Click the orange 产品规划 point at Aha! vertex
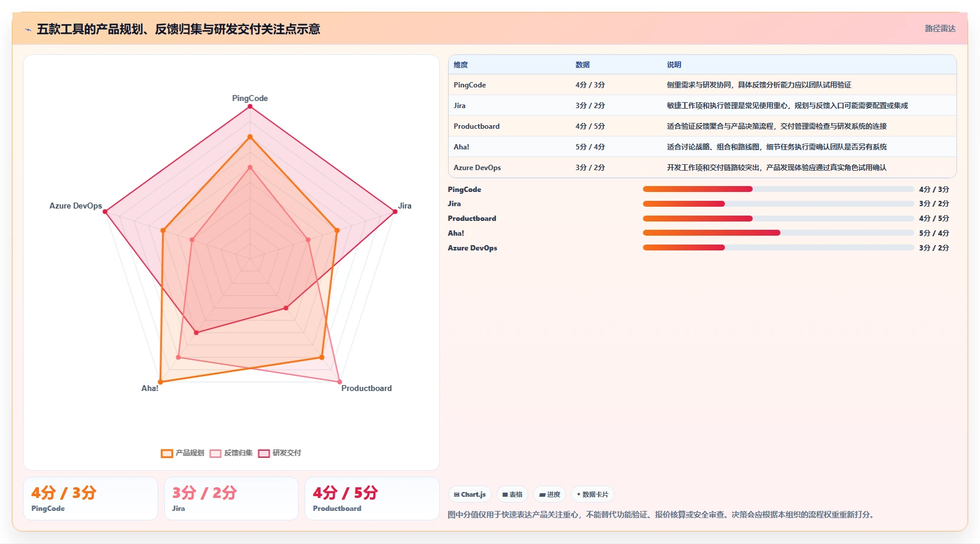Screen dimensions: 980x544 pyautogui.click(x=160, y=382)
